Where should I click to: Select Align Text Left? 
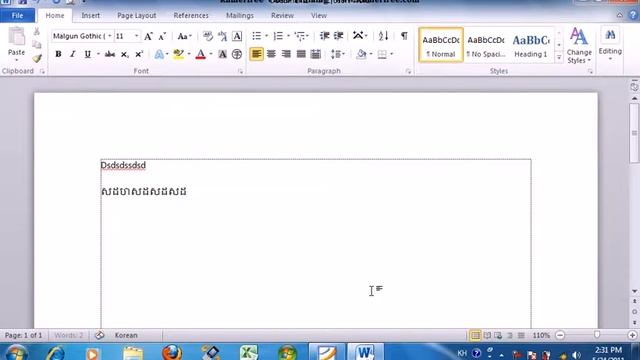256,54
